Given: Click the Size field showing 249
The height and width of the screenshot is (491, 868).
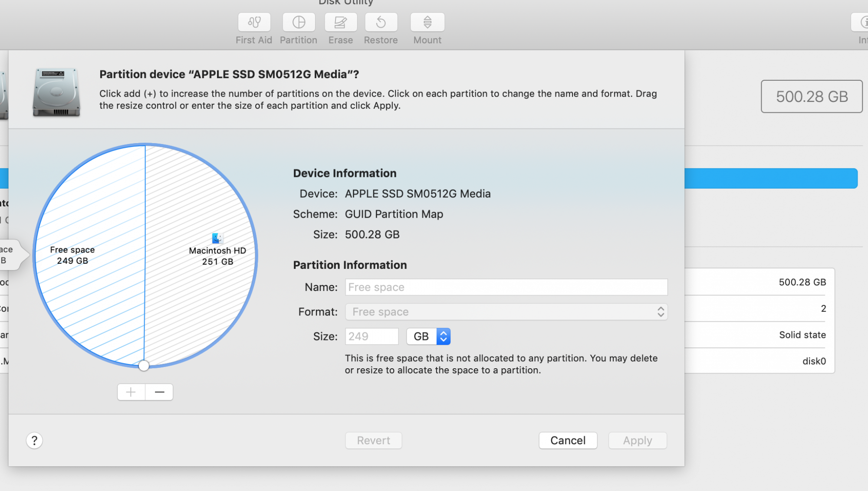Looking at the screenshot, I should 372,337.
